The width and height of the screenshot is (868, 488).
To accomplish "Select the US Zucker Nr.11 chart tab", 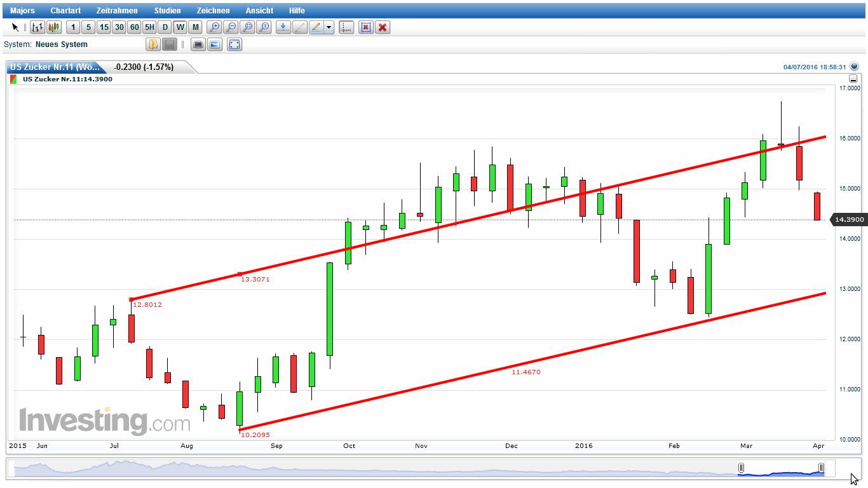I will 55,67.
